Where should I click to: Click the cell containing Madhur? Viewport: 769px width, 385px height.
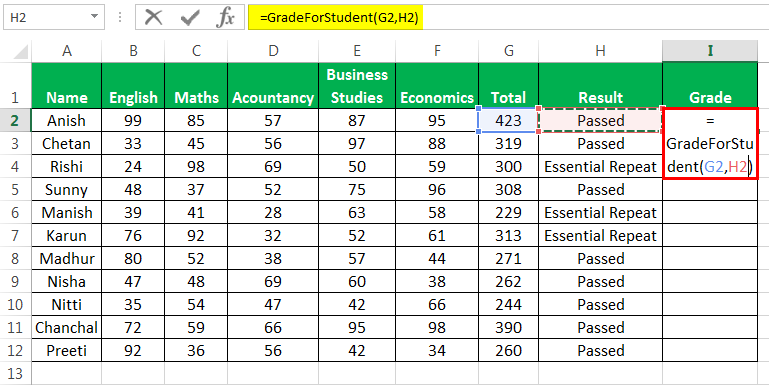67,258
